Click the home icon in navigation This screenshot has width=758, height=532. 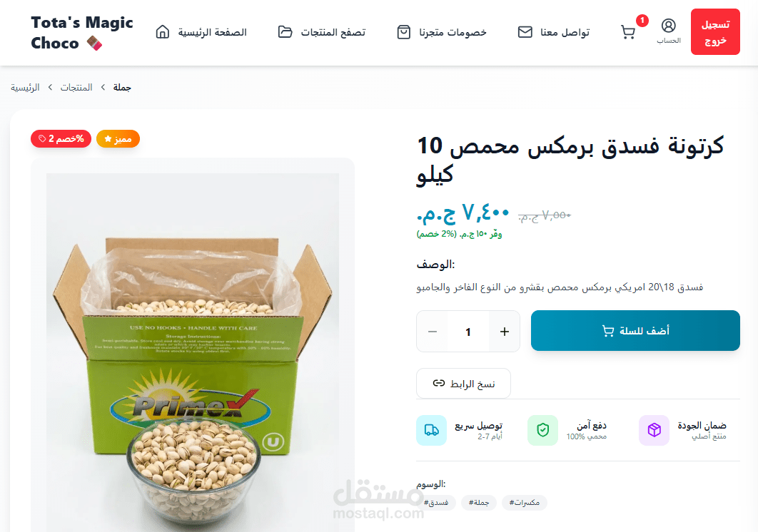pos(163,32)
